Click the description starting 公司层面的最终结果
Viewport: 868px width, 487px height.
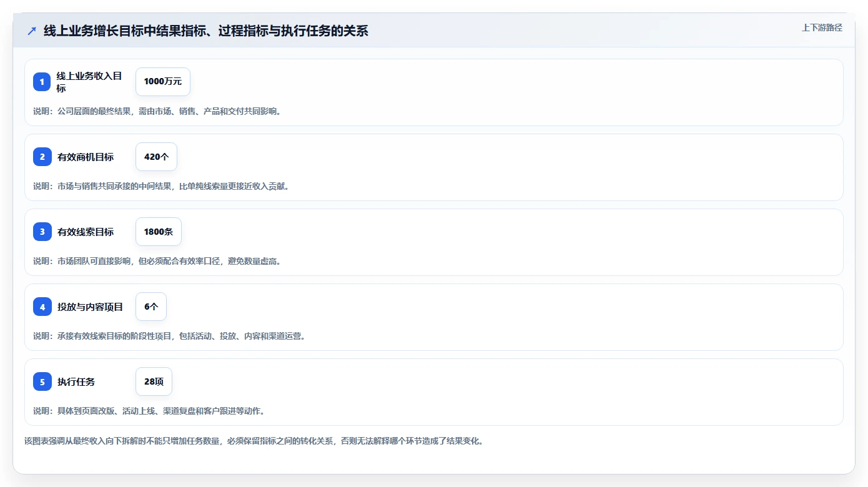click(x=157, y=111)
